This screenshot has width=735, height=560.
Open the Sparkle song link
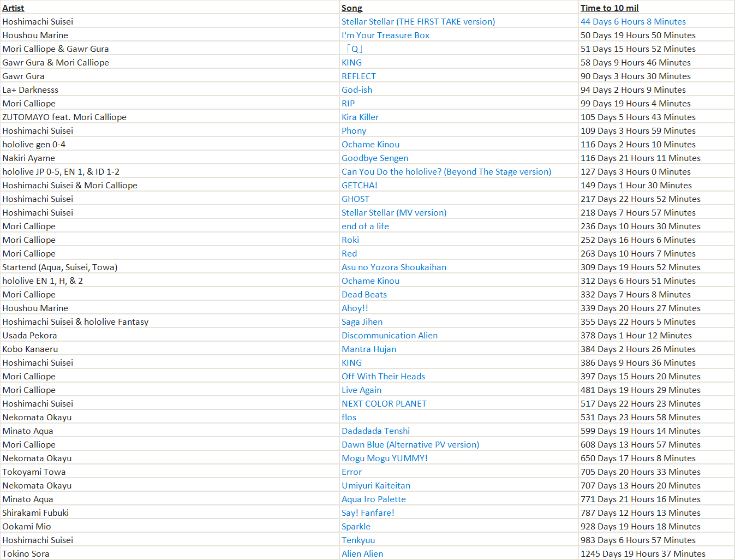click(356, 527)
